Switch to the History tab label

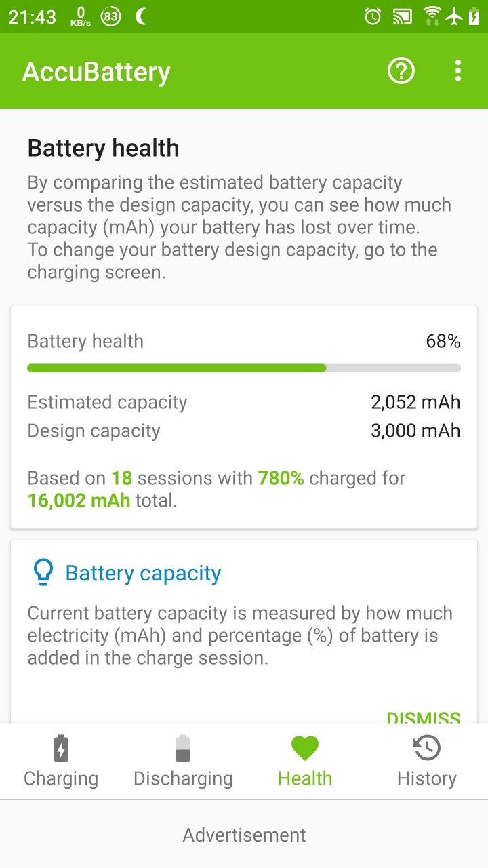[427, 778]
